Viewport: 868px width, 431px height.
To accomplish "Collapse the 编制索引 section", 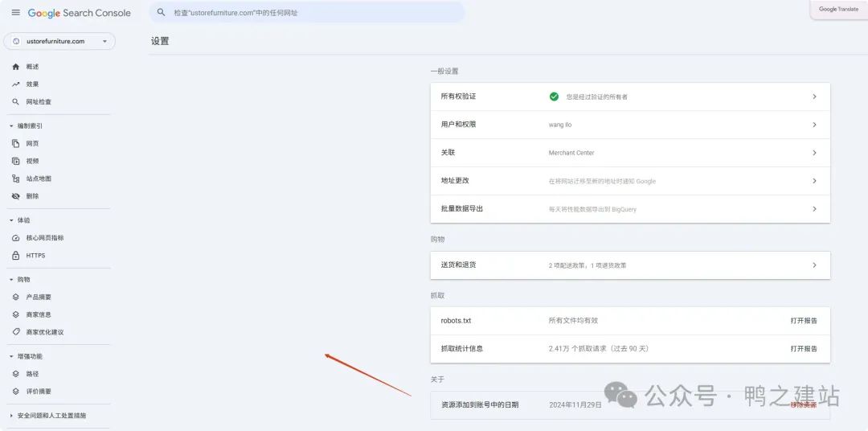I will (x=11, y=125).
